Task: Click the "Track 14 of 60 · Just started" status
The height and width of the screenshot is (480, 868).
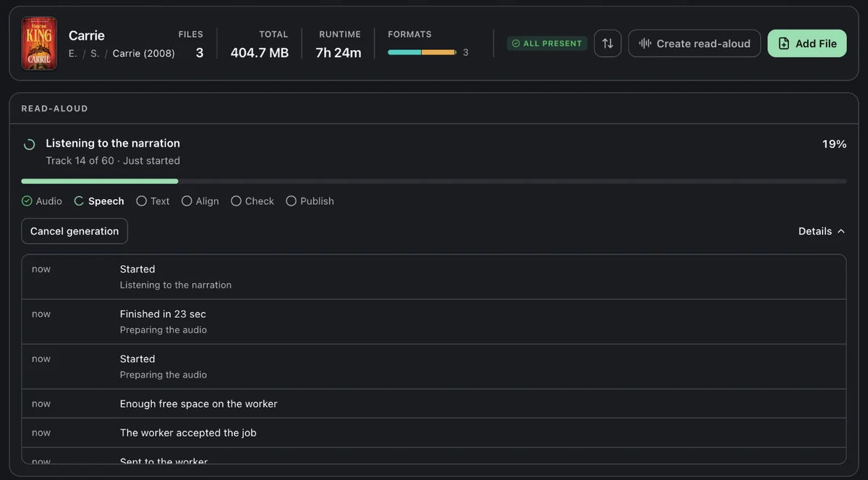Action: point(113,161)
